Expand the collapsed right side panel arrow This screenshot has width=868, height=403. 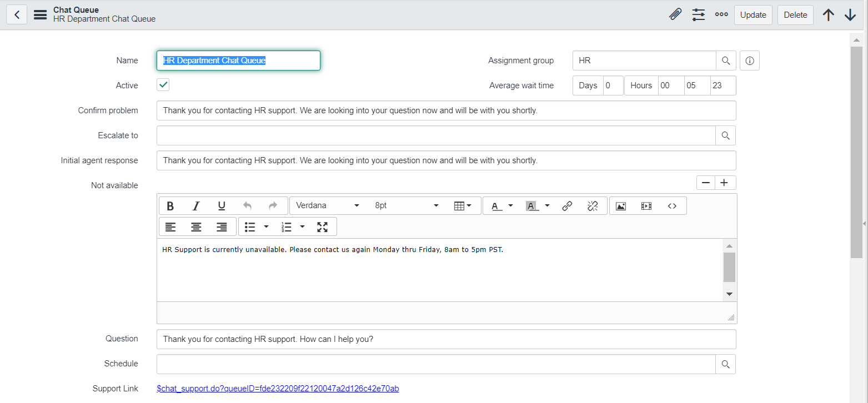tap(865, 223)
